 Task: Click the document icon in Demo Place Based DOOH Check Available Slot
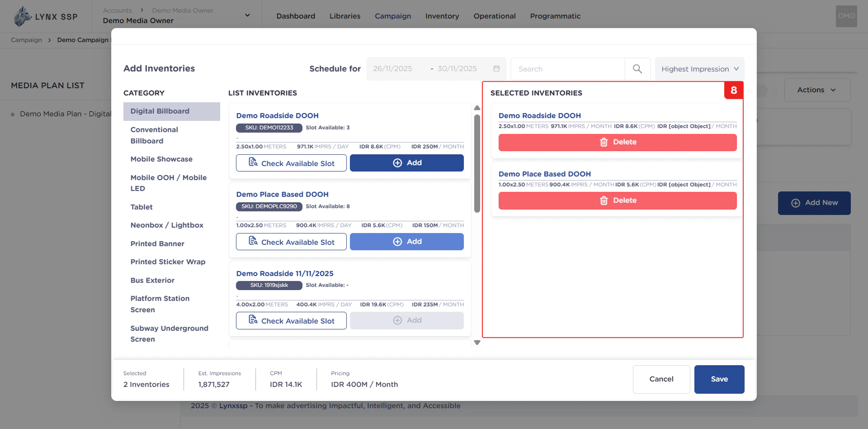[x=253, y=241]
